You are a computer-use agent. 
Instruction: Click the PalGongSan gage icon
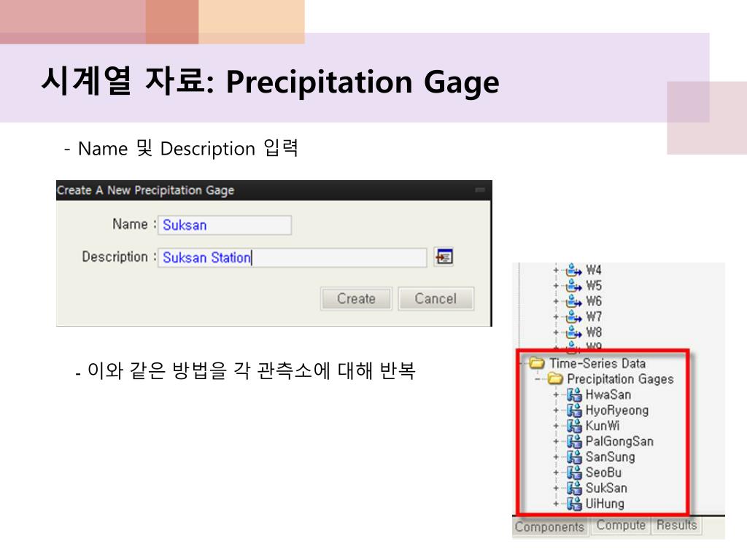[x=574, y=441]
